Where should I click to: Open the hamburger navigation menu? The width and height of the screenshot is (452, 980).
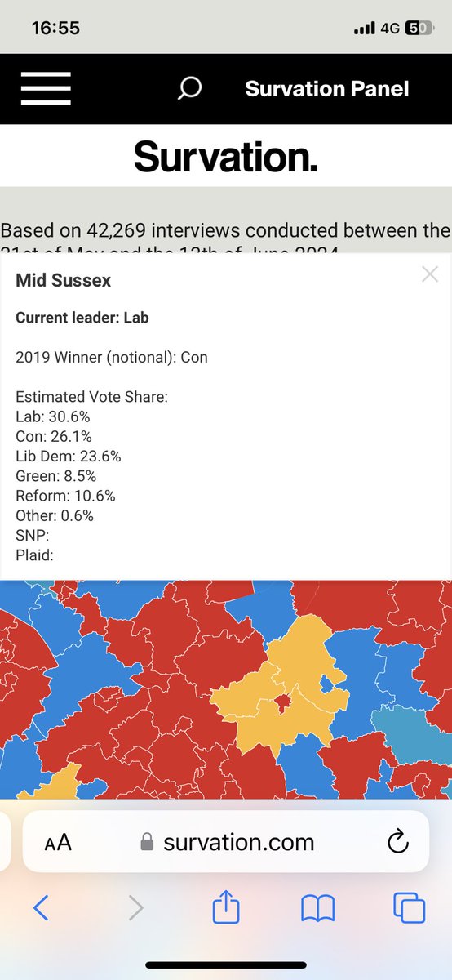47,88
